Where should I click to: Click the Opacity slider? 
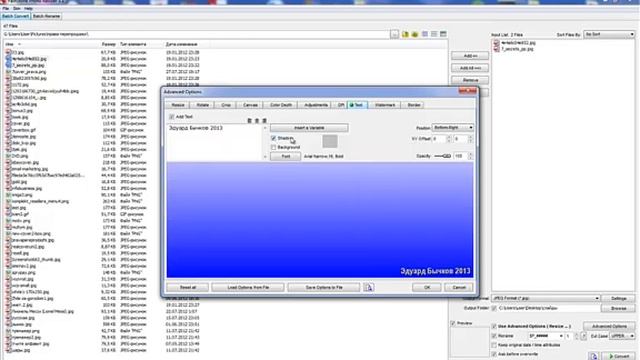(442, 156)
